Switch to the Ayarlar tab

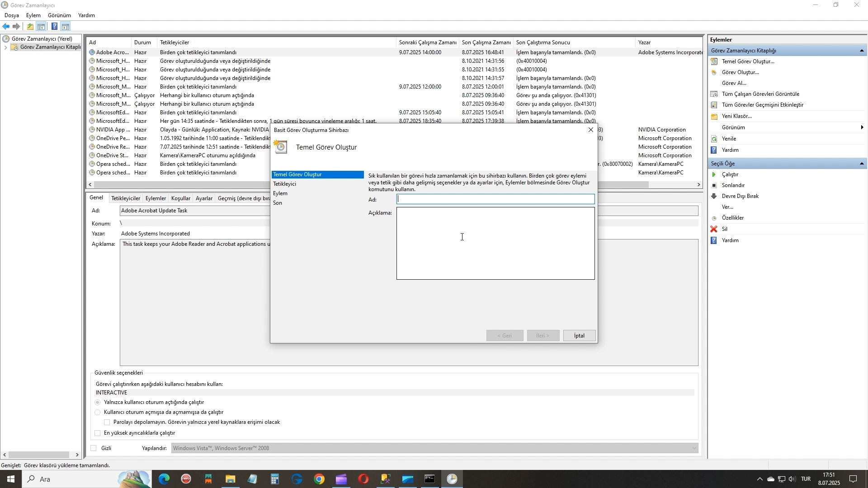click(x=204, y=198)
